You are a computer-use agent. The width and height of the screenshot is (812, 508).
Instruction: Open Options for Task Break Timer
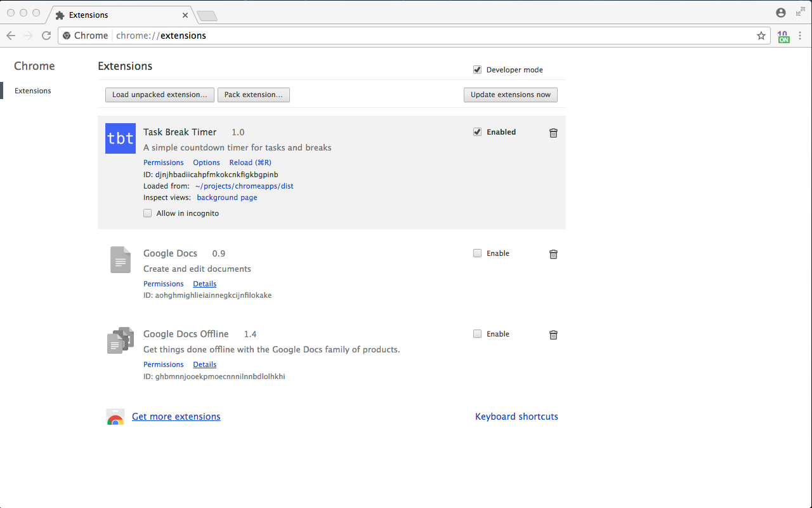coord(207,163)
